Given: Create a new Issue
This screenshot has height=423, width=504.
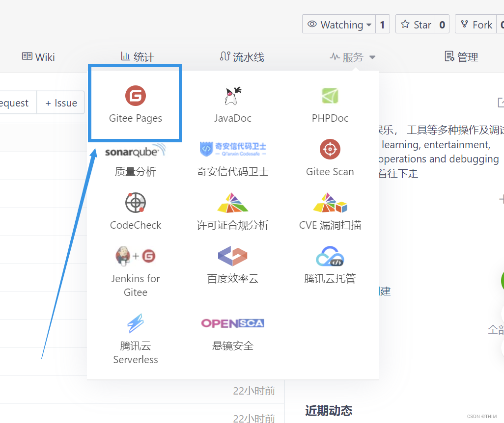Looking at the screenshot, I should pos(60,103).
